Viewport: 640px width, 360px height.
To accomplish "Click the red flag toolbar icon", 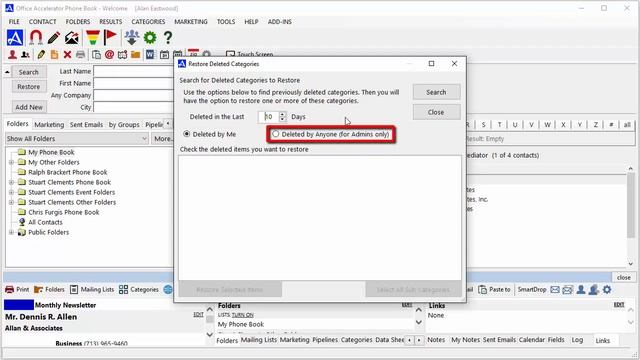I will (x=110, y=38).
